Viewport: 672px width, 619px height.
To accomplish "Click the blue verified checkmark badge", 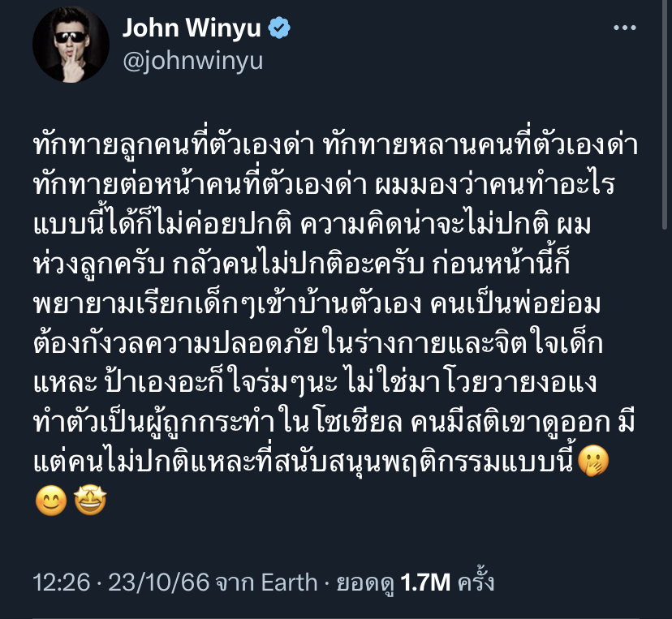I will (279, 28).
